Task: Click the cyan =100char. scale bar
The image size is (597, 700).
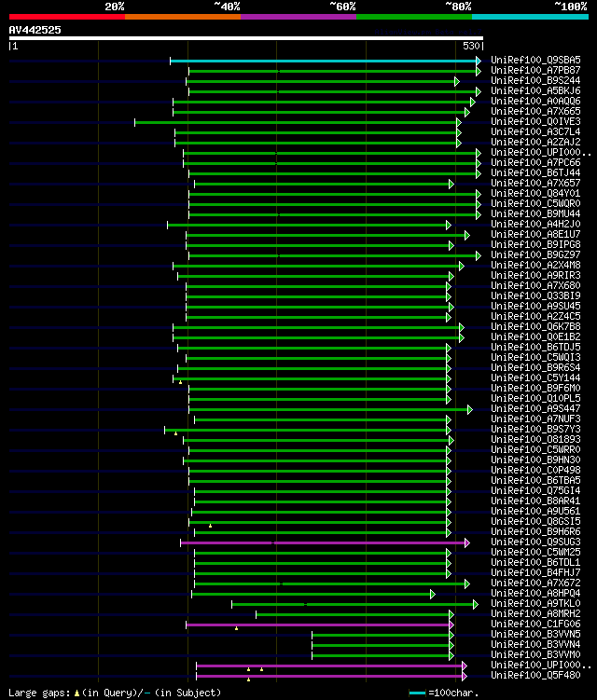Action: click(x=417, y=693)
